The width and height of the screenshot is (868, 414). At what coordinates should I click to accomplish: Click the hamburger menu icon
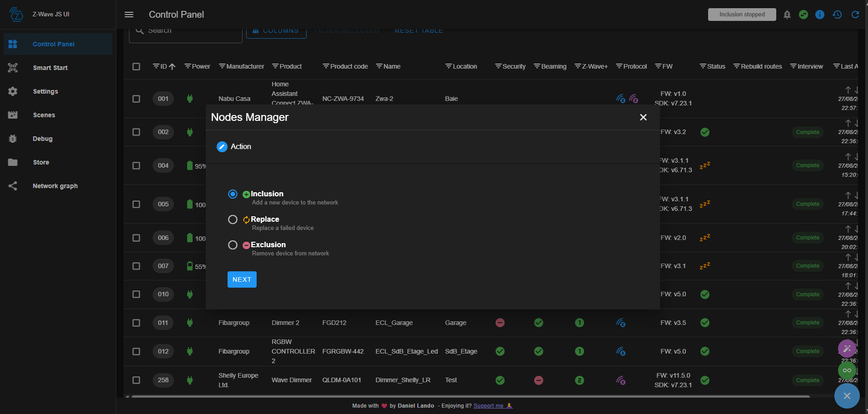(129, 15)
